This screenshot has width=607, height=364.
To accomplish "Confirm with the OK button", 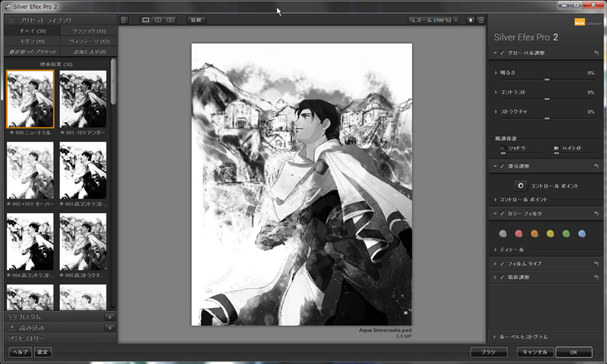I will (x=574, y=352).
